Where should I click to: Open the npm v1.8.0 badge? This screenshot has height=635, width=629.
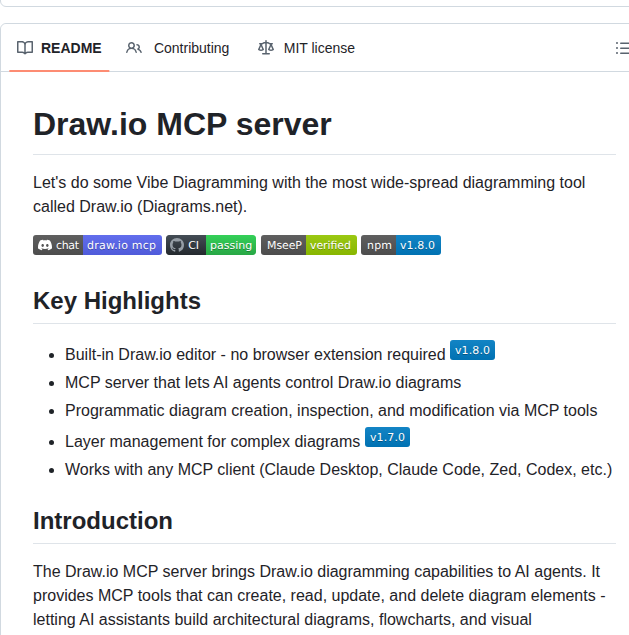[x=401, y=245]
